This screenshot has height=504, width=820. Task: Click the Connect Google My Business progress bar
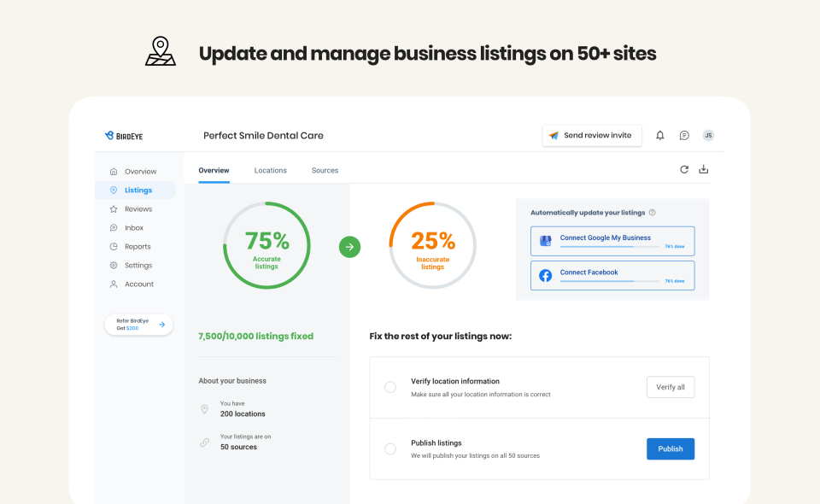click(610, 247)
